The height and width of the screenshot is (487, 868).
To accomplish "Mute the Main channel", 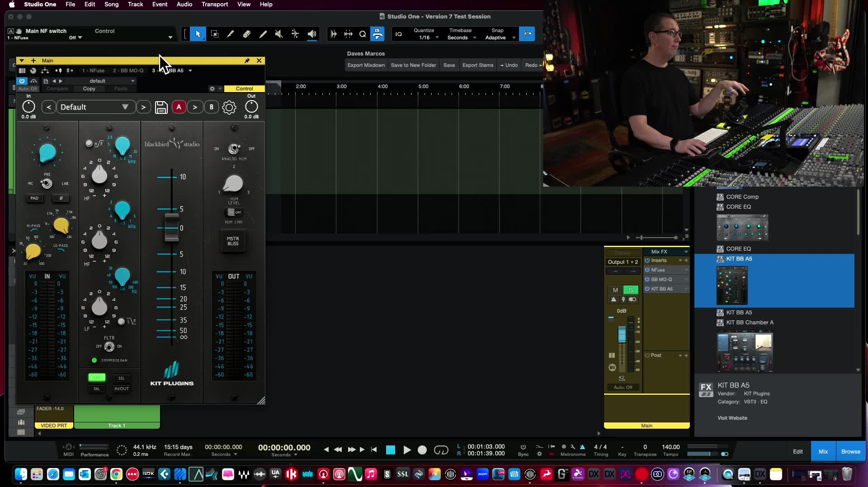I will pyautogui.click(x=615, y=290).
